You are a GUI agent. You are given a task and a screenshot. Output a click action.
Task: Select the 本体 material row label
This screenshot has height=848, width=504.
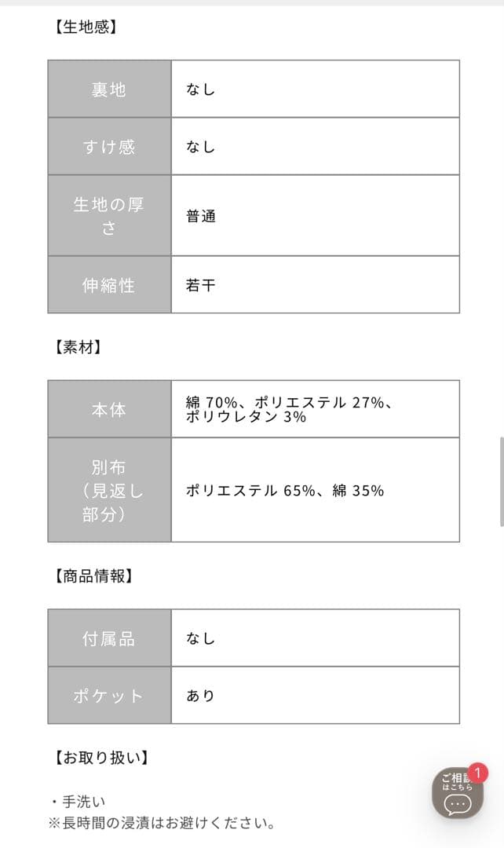[x=108, y=408]
